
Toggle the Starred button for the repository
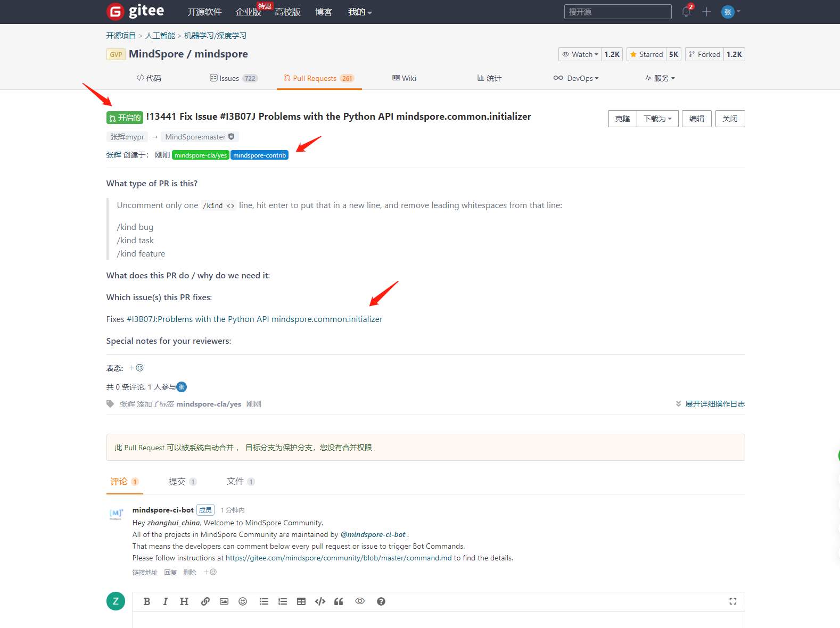point(647,54)
